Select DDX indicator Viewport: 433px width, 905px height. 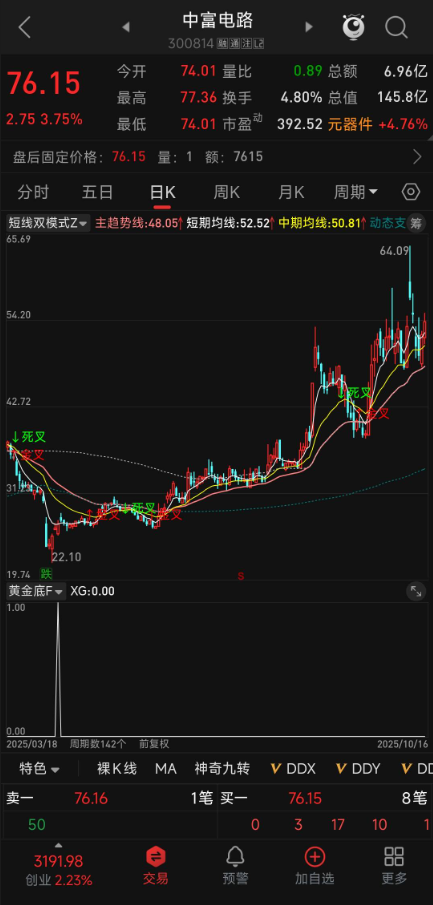pos(294,769)
